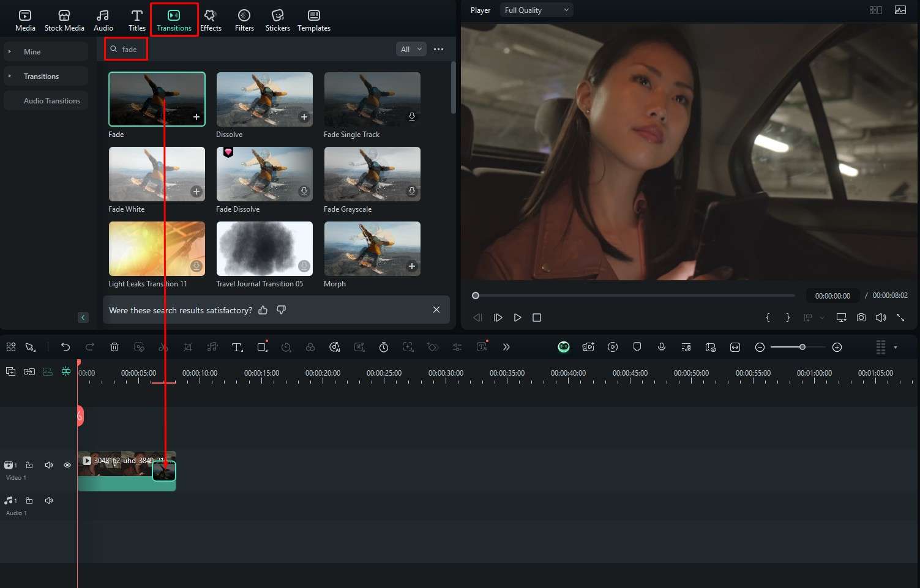The image size is (920, 588).
Task: Open the All filter dropdown
Action: 411,49
